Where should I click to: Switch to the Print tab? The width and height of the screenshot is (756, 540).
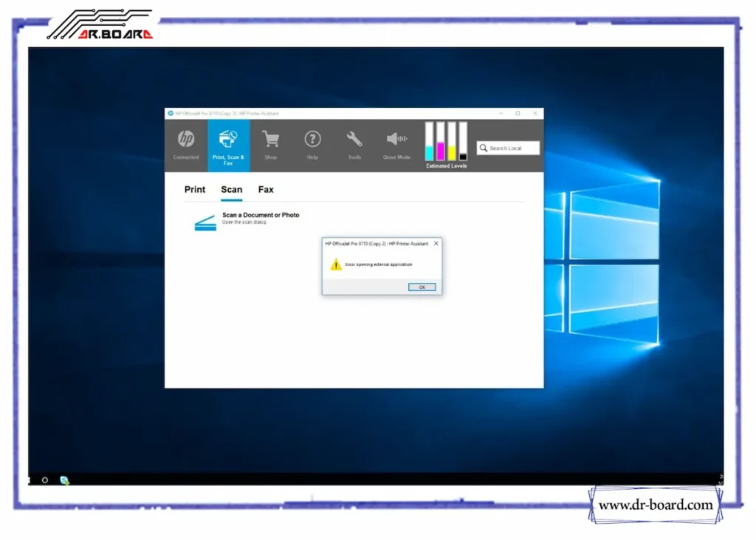coord(194,190)
